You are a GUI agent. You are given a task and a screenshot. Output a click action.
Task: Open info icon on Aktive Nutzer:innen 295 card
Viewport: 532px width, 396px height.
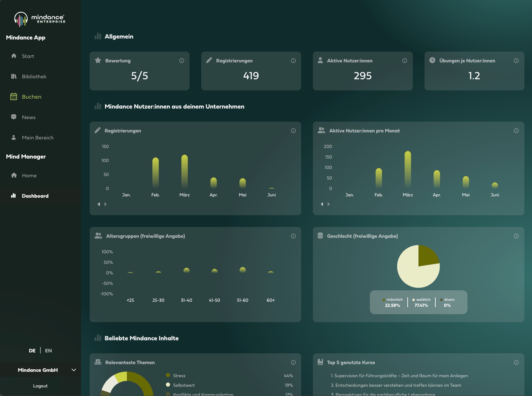tap(404, 60)
